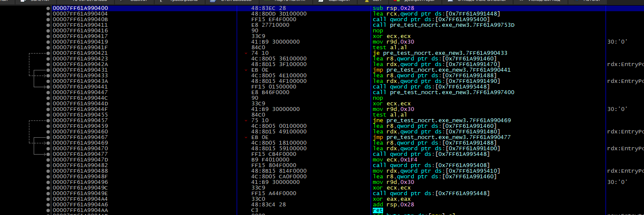The height and width of the screenshot is (215, 644).
Task: Click breakpoint circle at 00007FF61A9904AA ret row
Action: 48,210
